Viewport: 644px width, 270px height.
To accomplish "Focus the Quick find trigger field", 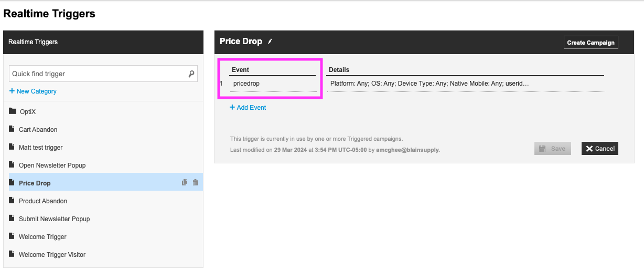I will tap(103, 74).
